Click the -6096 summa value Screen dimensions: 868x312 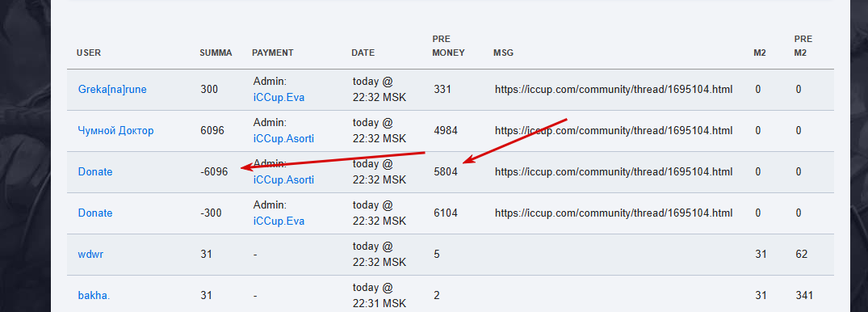pyautogui.click(x=214, y=172)
